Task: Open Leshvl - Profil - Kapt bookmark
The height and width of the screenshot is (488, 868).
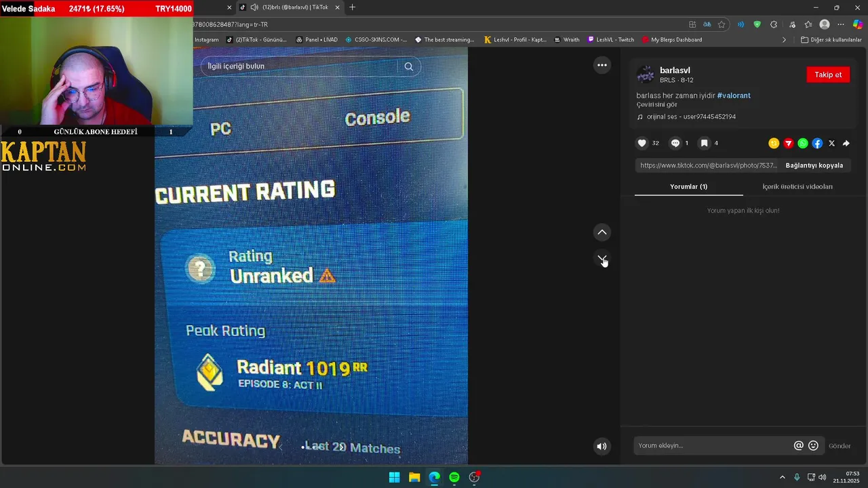Action: coord(515,40)
